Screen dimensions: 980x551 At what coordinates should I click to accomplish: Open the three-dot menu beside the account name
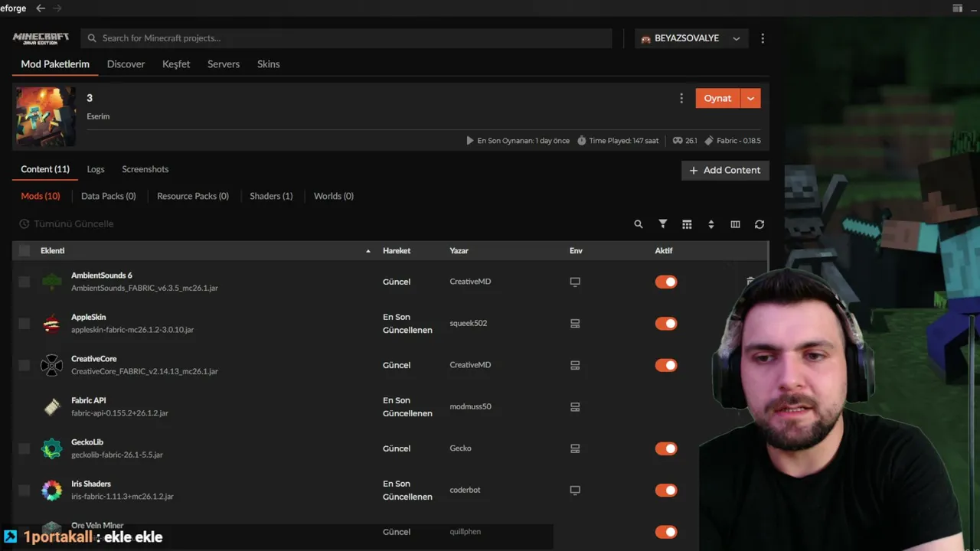point(763,38)
